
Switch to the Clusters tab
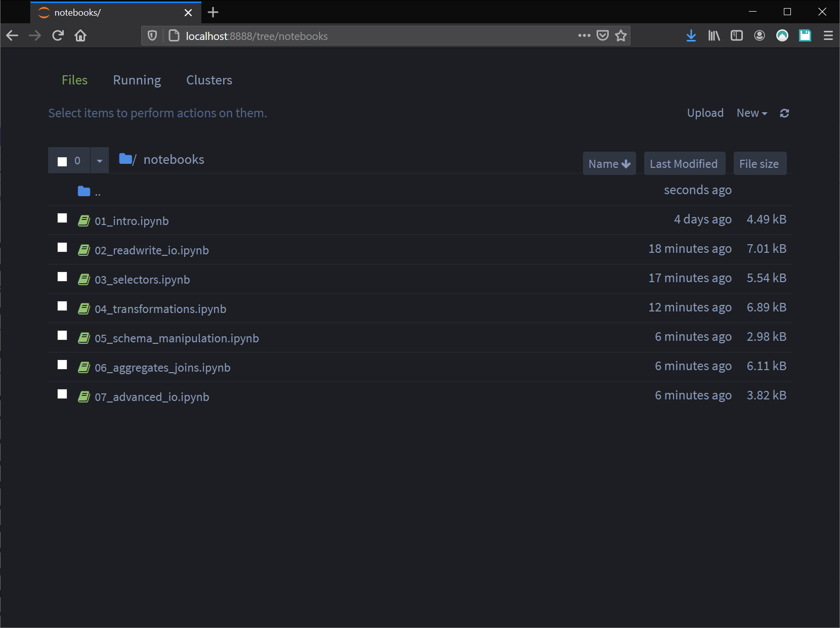tap(209, 80)
